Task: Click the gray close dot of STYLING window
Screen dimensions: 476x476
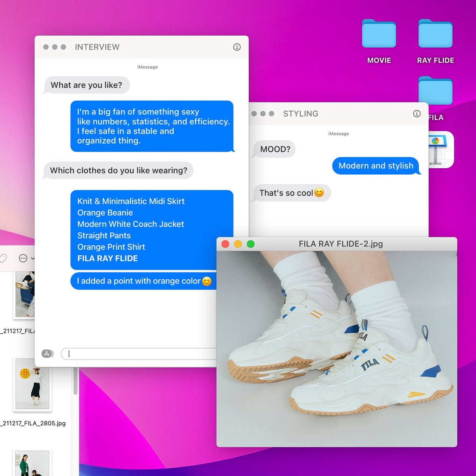Action: [x=254, y=113]
